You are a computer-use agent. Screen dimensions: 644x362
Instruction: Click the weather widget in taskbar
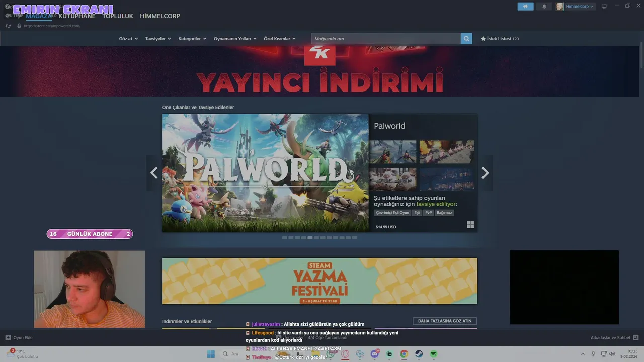(x=22, y=354)
